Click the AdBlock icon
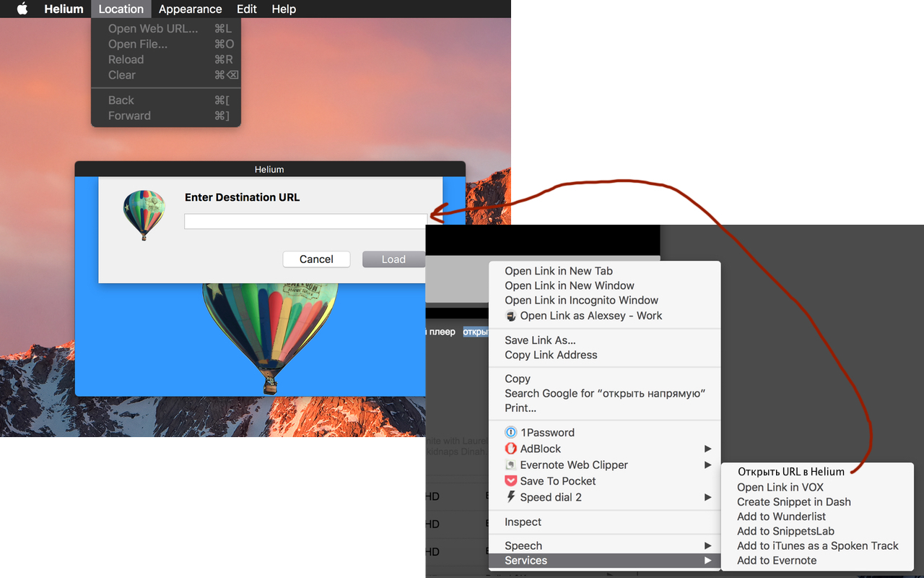Viewport: 924px width, 578px height. [x=511, y=449]
